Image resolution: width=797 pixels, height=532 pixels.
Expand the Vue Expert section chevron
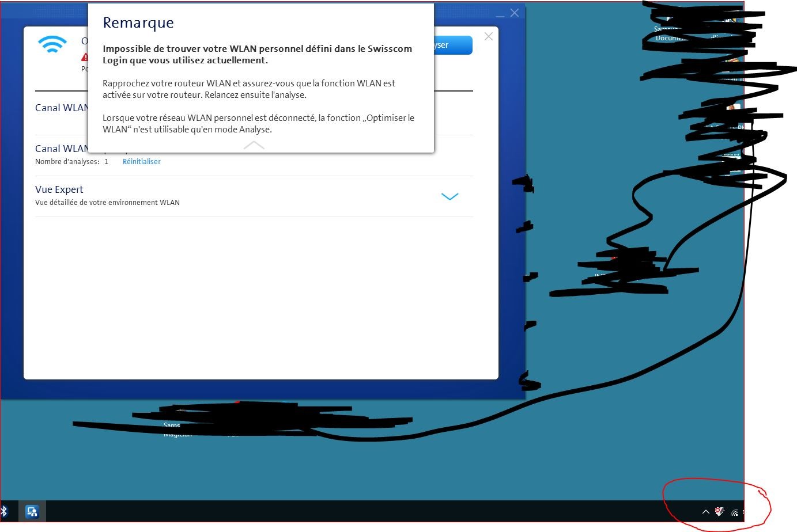pyautogui.click(x=450, y=196)
